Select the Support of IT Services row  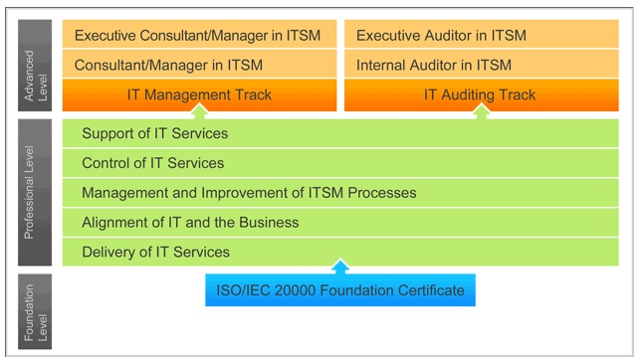pos(340,133)
